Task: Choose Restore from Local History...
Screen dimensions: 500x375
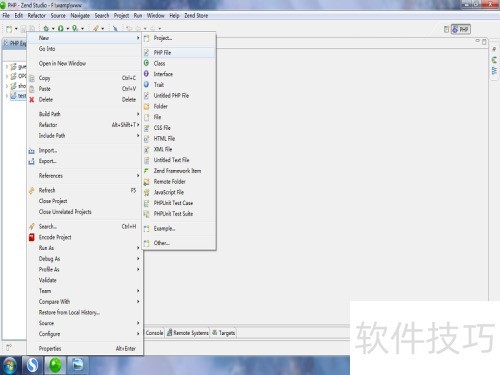Action: 69,312
